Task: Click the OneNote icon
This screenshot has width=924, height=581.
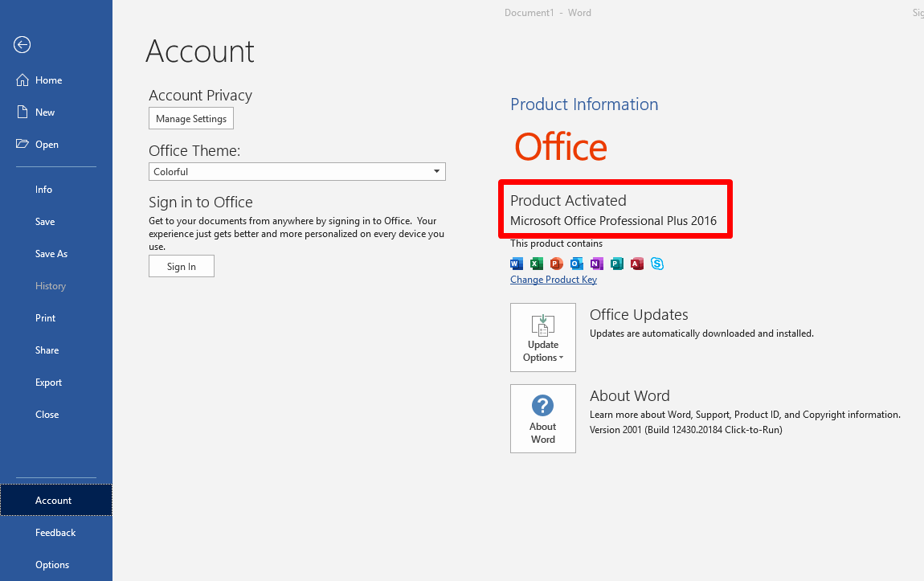Action: coord(596,264)
